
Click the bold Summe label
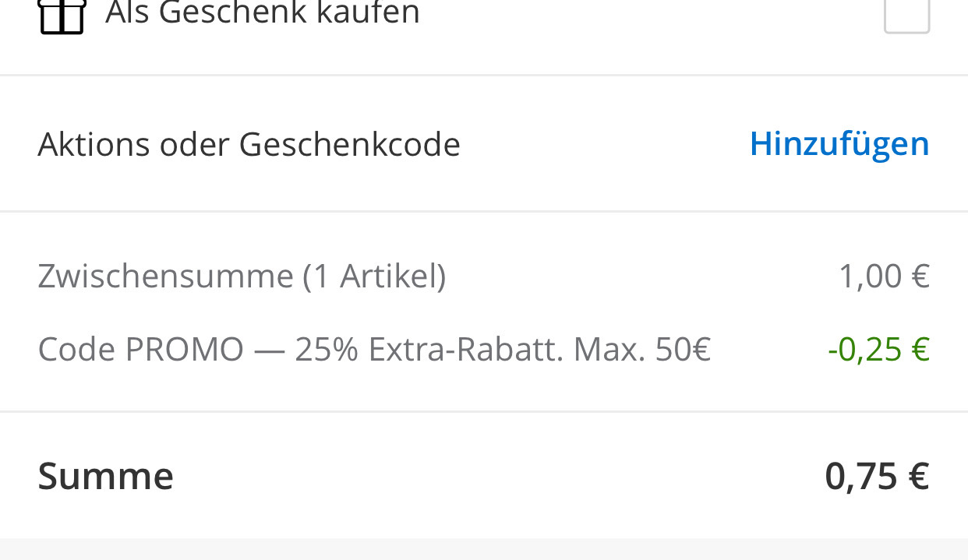pyautogui.click(x=105, y=476)
